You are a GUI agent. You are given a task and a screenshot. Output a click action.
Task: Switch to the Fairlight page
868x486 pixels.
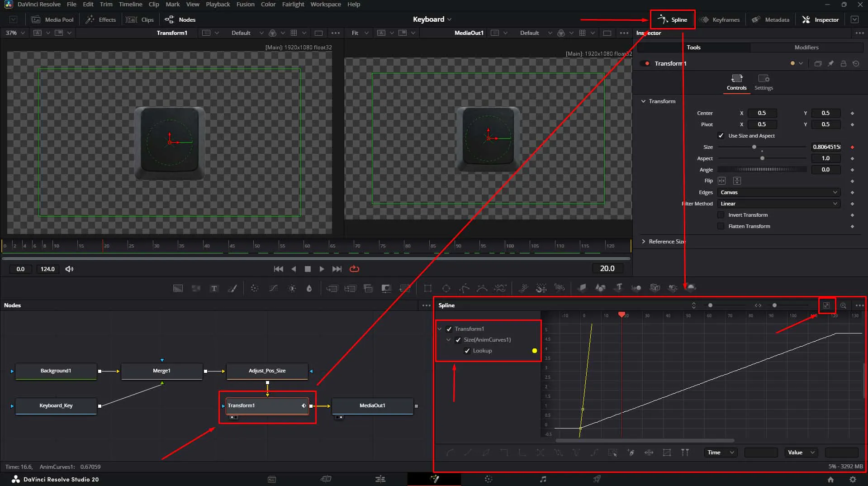click(543, 479)
